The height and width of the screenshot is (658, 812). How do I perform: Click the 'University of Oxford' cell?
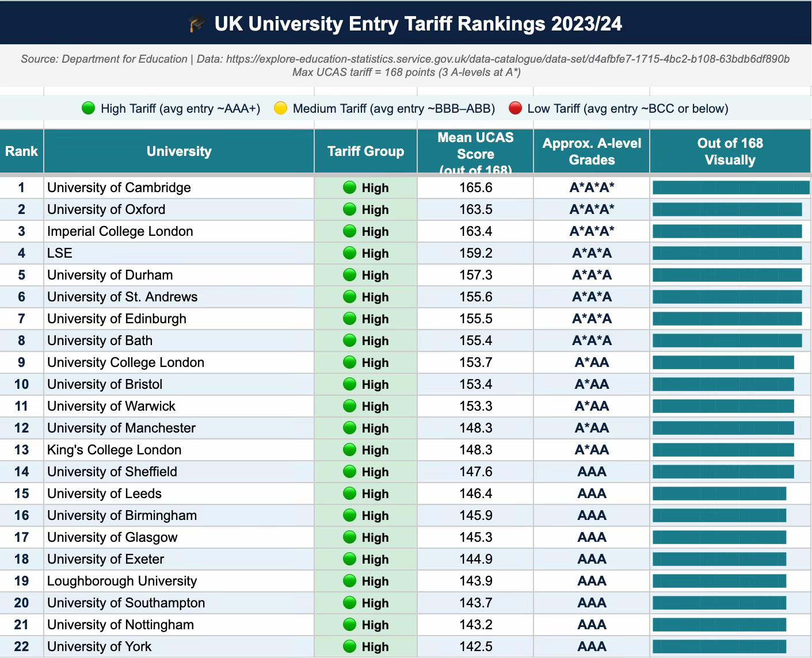click(x=179, y=209)
